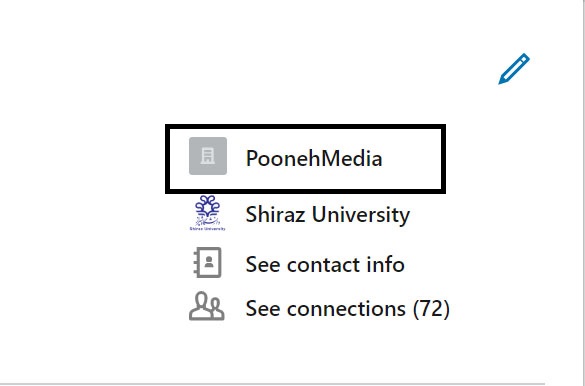Click empty space inside the black highlighted PoonehMedia box
Viewport: 585px width, 386px height.
(412, 159)
